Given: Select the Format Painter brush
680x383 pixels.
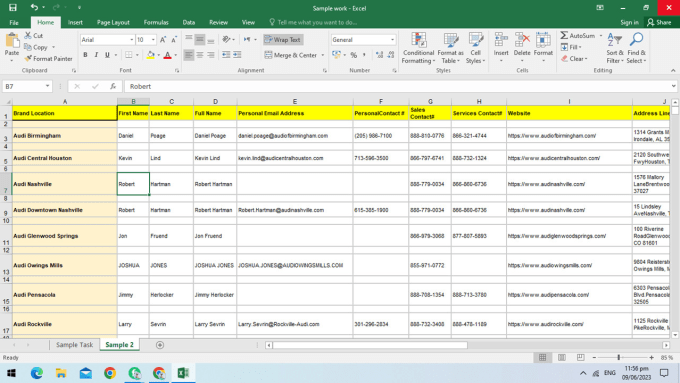Looking at the screenshot, I should coord(28,58).
